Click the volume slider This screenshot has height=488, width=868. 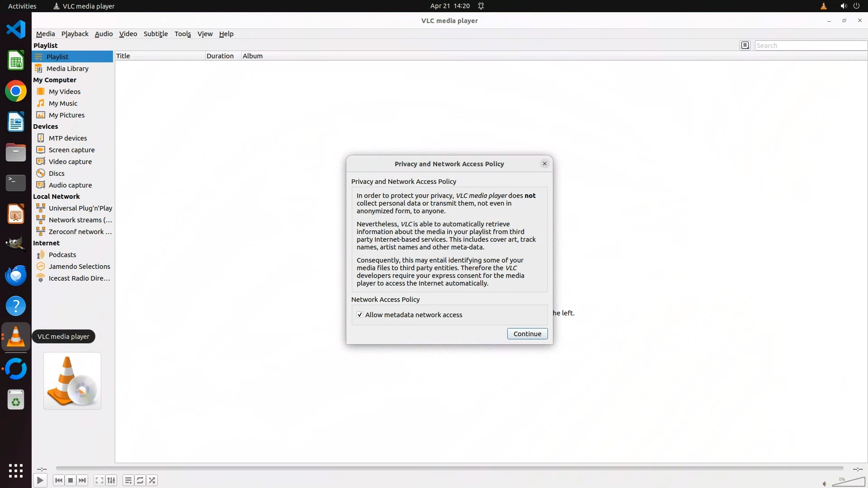848,482
